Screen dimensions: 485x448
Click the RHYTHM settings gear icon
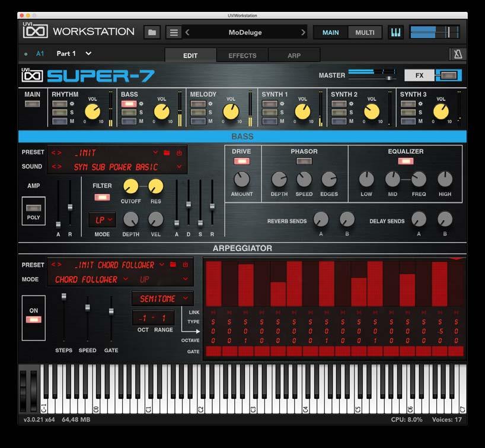pyautogui.click(x=72, y=104)
